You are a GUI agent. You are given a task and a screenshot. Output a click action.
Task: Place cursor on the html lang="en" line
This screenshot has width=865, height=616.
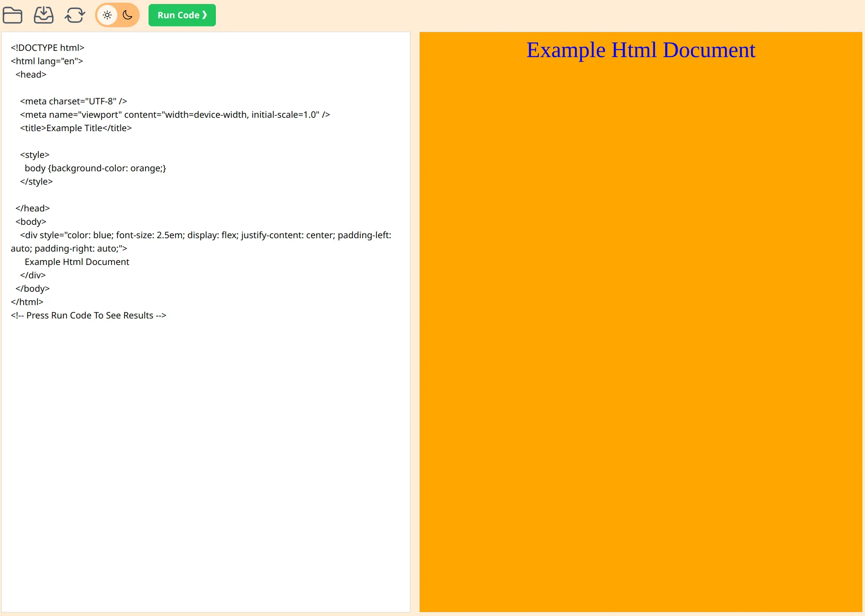pos(47,61)
